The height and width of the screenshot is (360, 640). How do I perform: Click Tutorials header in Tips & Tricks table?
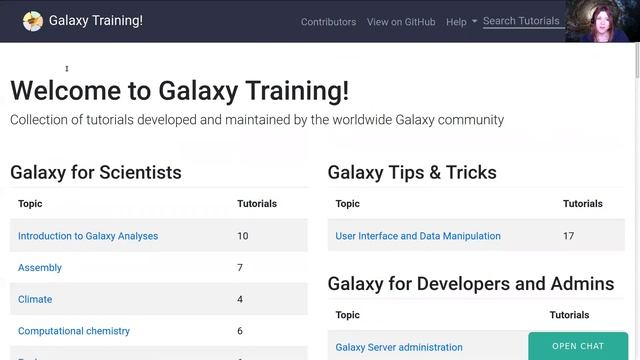582,204
